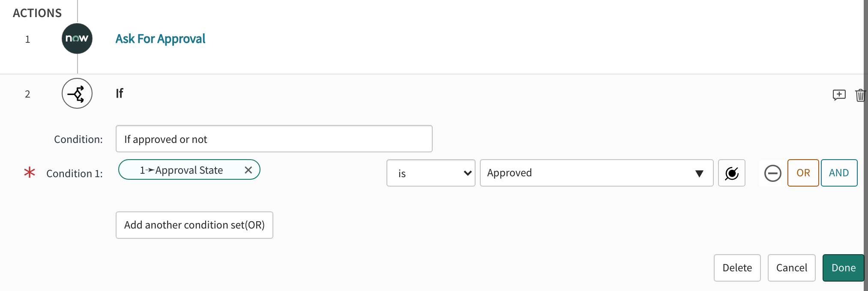Select the If step title
The width and height of the screenshot is (868, 291).
click(119, 93)
